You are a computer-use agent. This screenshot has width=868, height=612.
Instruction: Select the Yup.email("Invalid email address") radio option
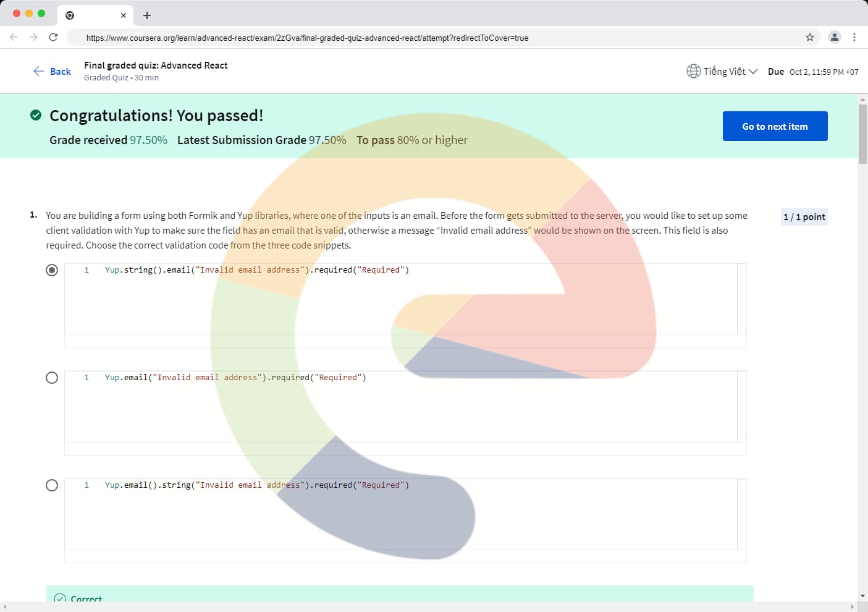(52, 378)
